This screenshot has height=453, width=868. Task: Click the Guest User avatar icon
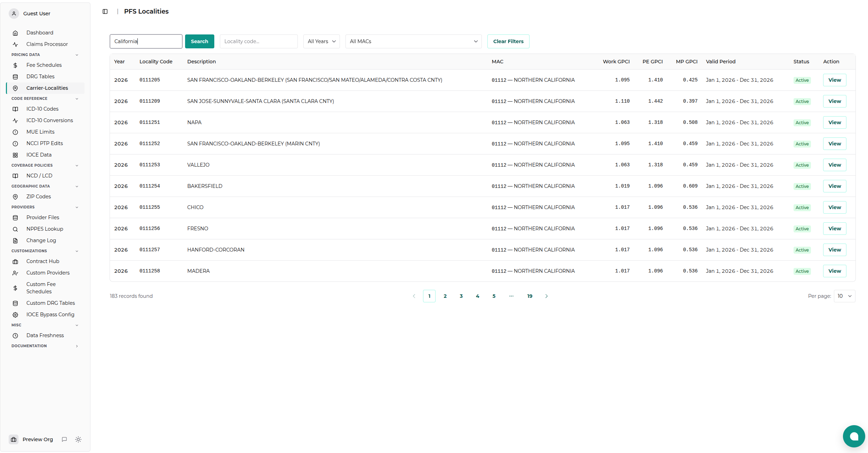tap(14, 14)
